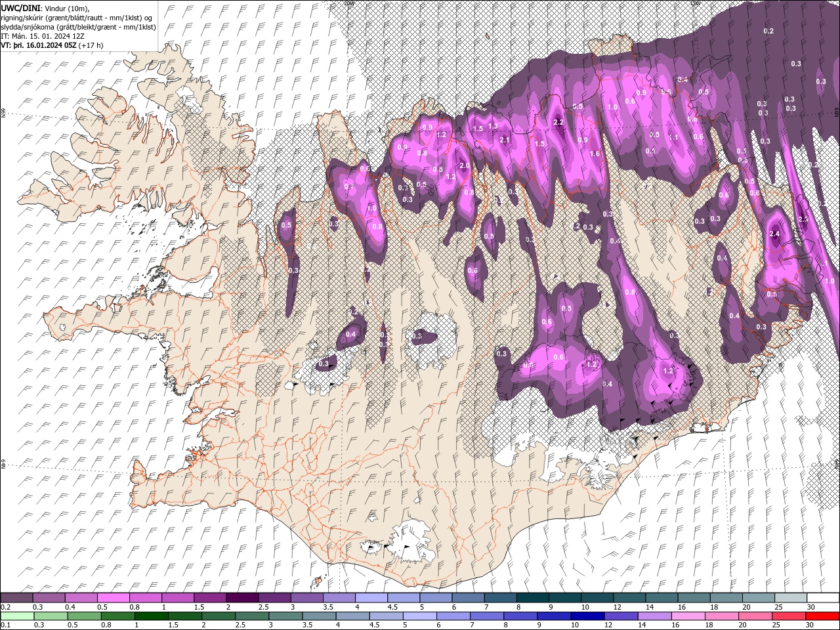The image size is (840, 630).
Task: Click the palest green rain-scale swatch for 0.1
Action: [x=17, y=616]
